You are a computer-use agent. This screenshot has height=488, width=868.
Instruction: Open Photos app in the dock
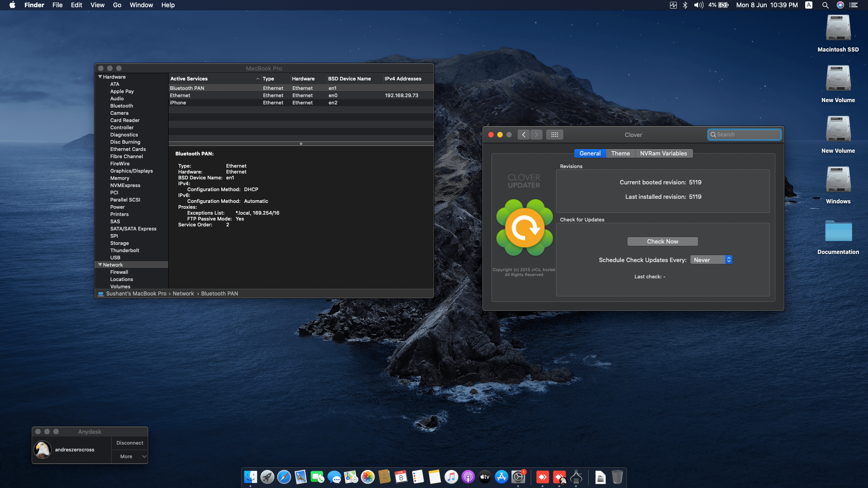tap(368, 477)
